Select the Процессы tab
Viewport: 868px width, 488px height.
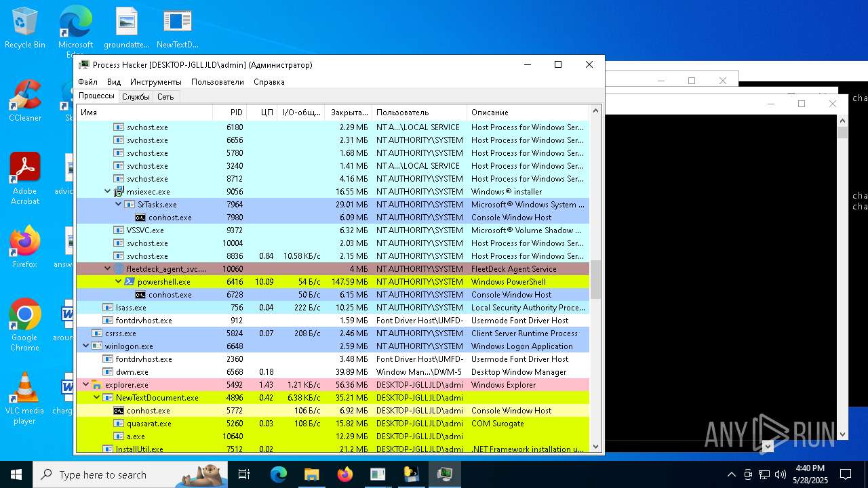point(96,96)
